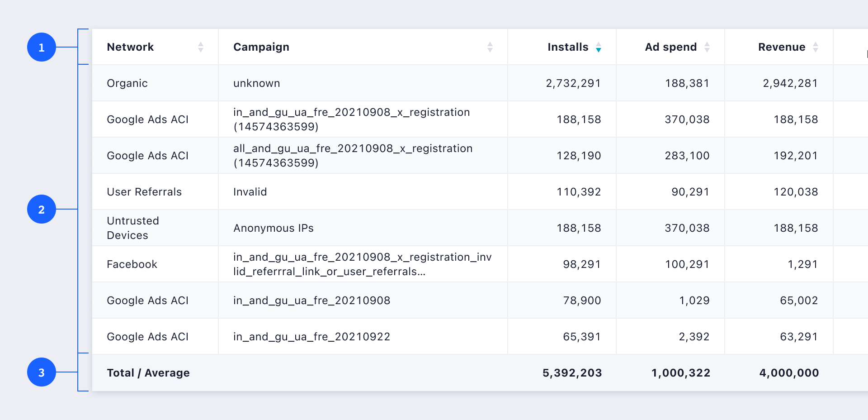
Task: Select ad spend value 1,029
Action: click(694, 301)
